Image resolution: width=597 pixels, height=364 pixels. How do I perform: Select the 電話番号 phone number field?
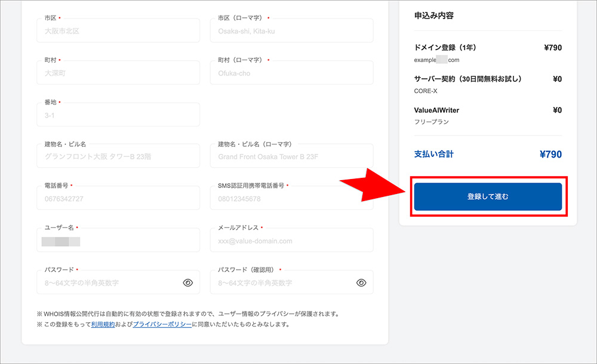tap(118, 198)
